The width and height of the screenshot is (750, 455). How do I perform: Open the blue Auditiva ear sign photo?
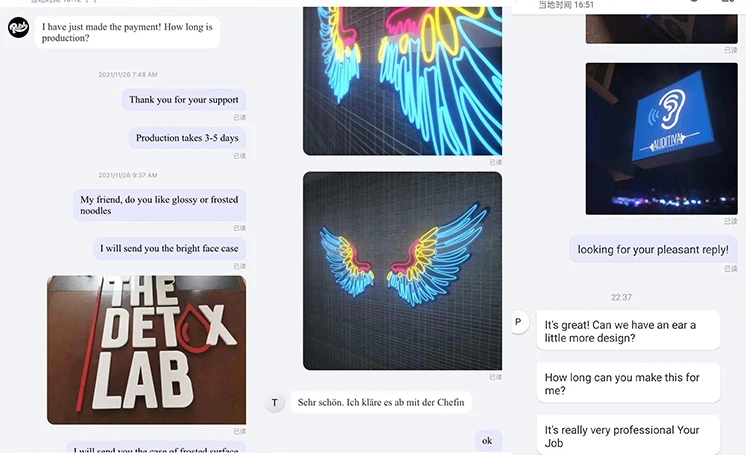pos(662,138)
